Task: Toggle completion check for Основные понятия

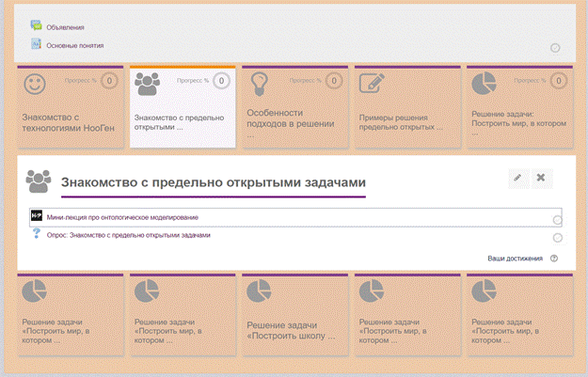Action: [x=555, y=48]
